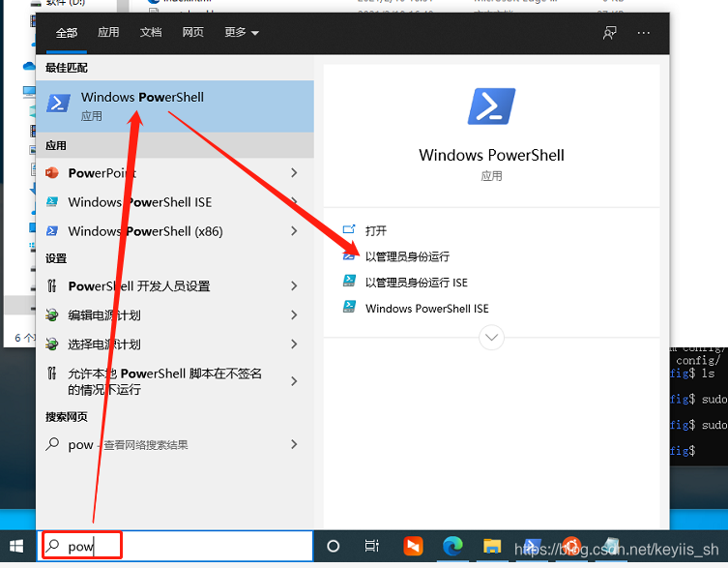Open Windows PowerShell best match result

click(x=175, y=106)
